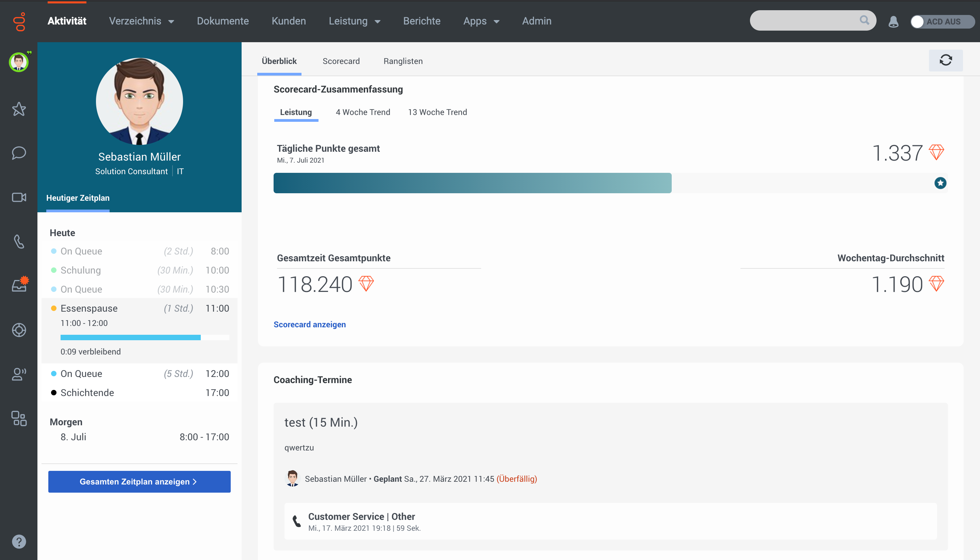The image size is (980, 560).
Task: Expand the Leistung dropdown menu
Action: pos(354,21)
